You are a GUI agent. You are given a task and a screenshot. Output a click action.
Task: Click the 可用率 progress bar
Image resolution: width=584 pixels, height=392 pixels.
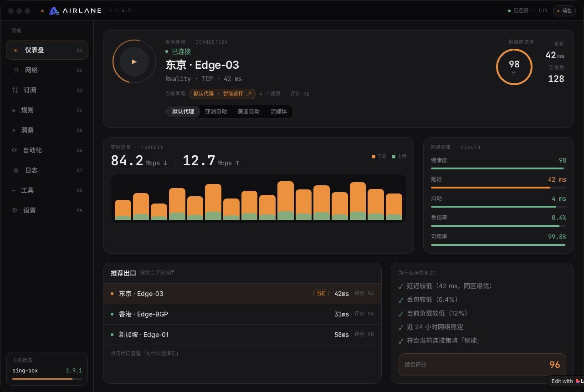click(498, 245)
